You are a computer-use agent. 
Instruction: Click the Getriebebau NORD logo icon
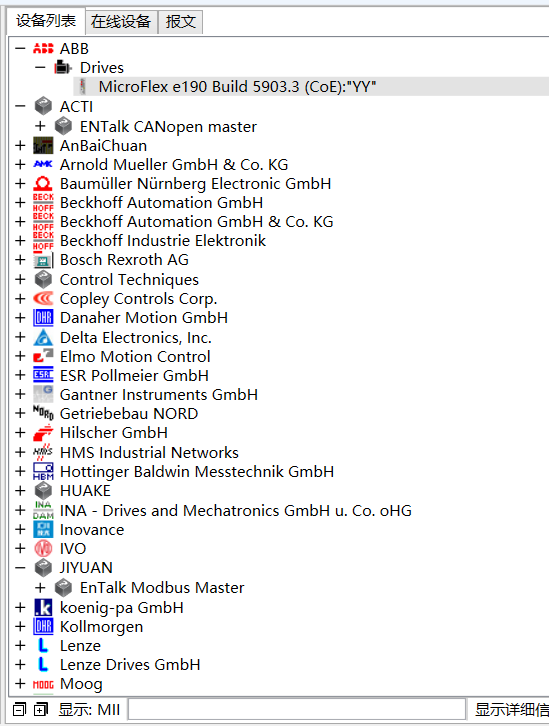[x=43, y=412]
